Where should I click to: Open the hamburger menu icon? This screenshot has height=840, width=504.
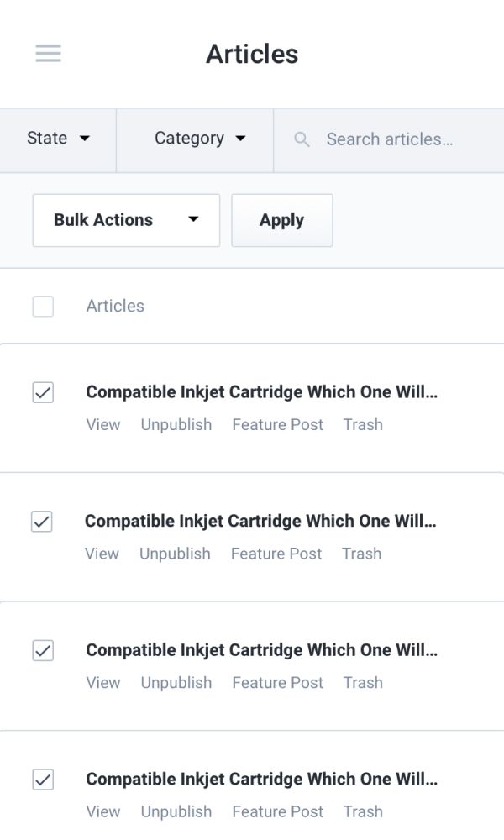48,54
